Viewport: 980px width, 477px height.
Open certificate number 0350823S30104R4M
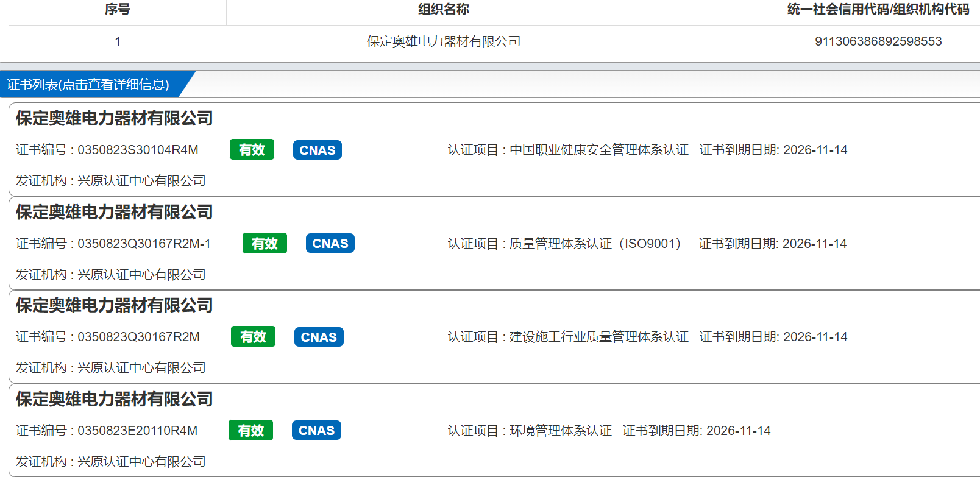[138, 150]
